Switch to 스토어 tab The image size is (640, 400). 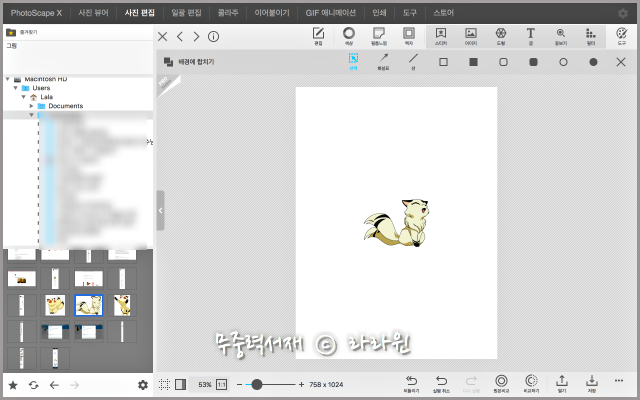[443, 13]
